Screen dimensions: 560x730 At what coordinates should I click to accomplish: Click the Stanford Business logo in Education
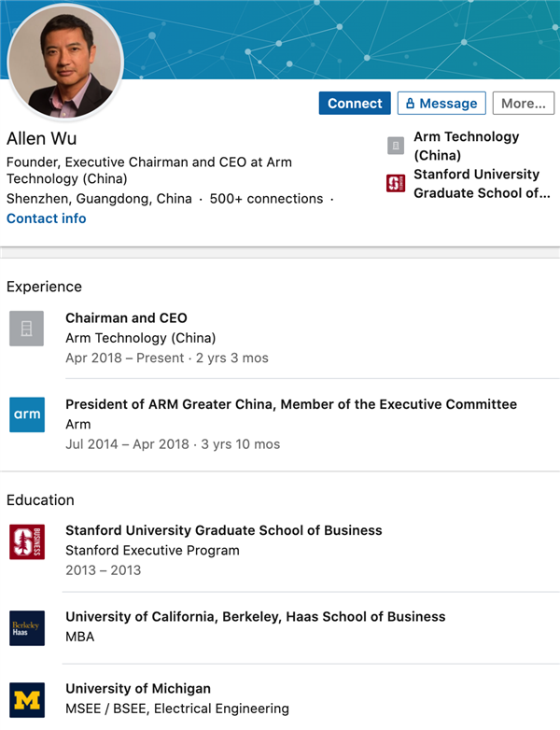coord(27,541)
